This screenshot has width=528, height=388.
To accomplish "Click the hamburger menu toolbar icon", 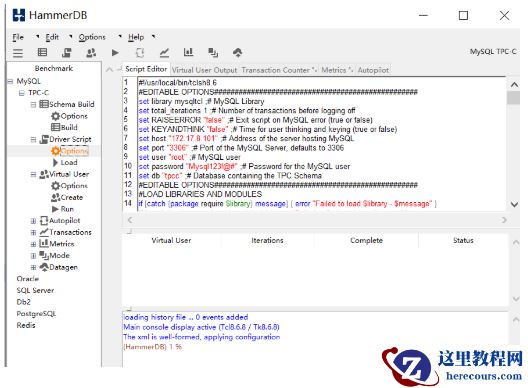I will pyautogui.click(x=18, y=53).
